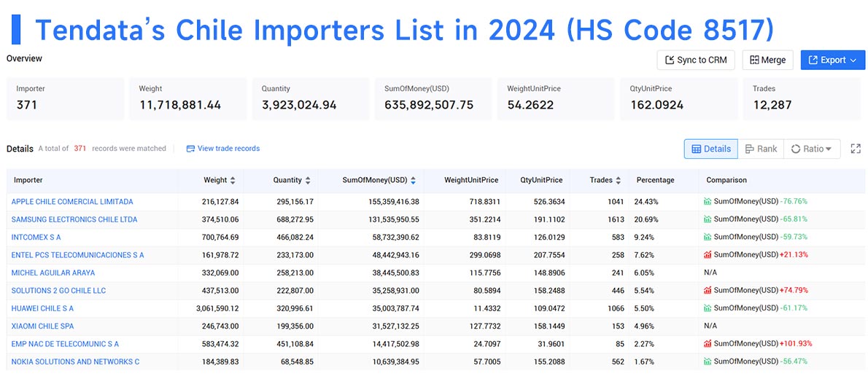Viewport: 868px width, 379px height.
Task: Click the comparison chart icon in Intcomex row
Action: (708, 237)
